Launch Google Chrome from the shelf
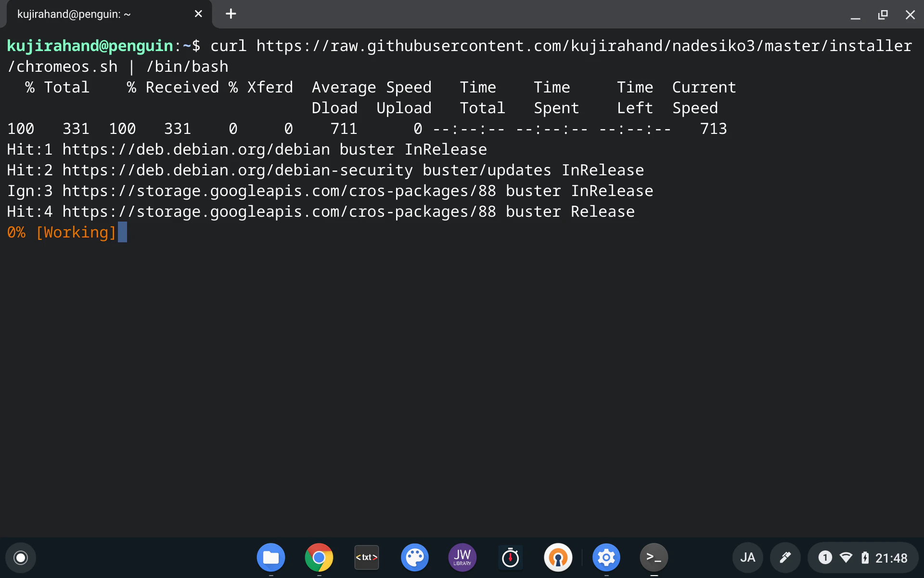924x578 pixels. (x=319, y=557)
